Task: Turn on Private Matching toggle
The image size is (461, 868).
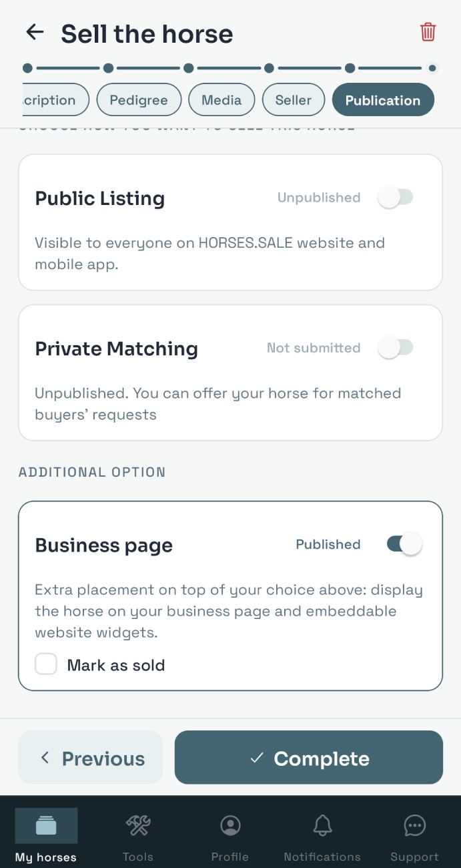Action: pyautogui.click(x=396, y=348)
